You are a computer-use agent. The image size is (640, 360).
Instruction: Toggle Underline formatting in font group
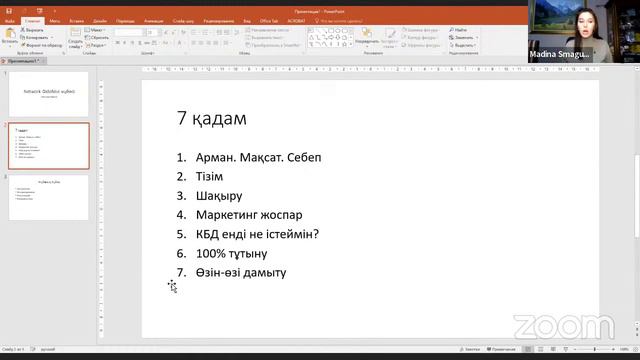coord(132,43)
